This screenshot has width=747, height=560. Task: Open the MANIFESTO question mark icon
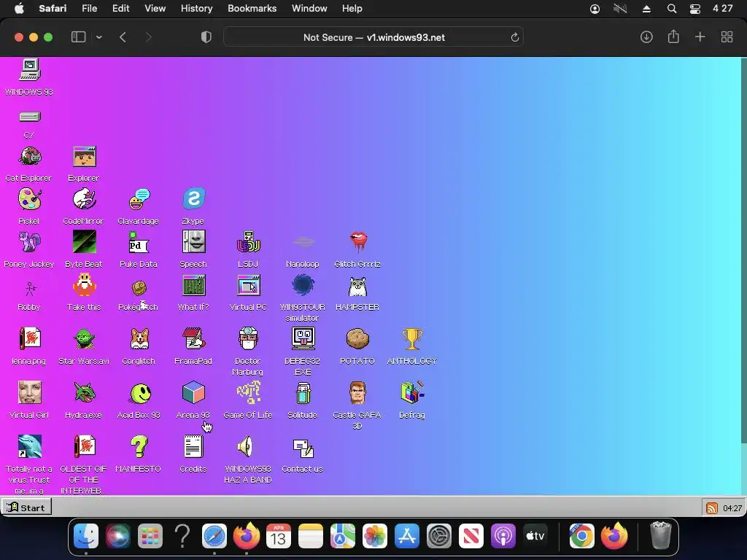click(x=139, y=446)
